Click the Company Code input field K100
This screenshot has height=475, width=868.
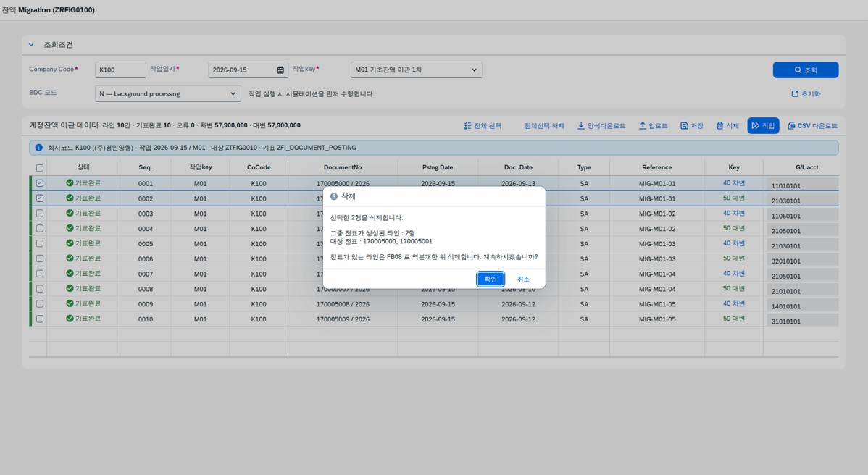[120, 70]
